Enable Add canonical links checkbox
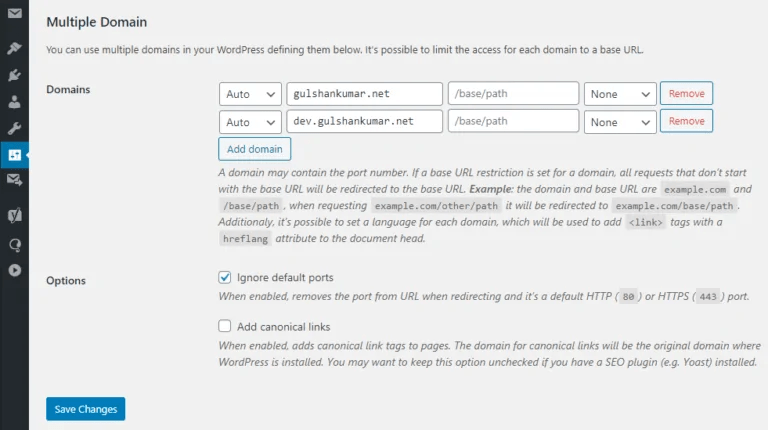This screenshot has height=430, width=768. click(x=225, y=326)
